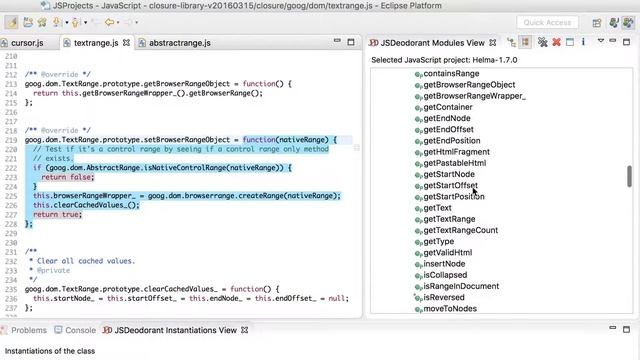Open the Modules View menu triangle
Screen dimensions: 640x360
(x=601, y=41)
